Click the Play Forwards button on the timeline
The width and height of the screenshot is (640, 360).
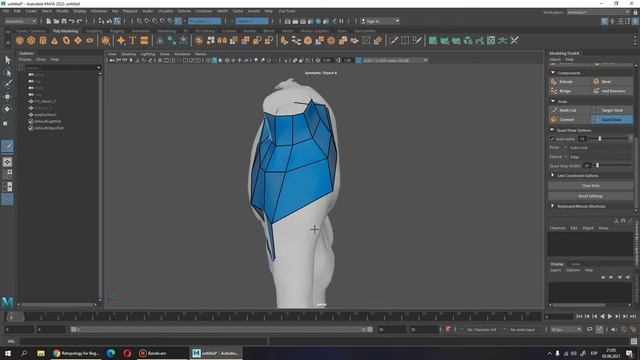click(x=610, y=316)
